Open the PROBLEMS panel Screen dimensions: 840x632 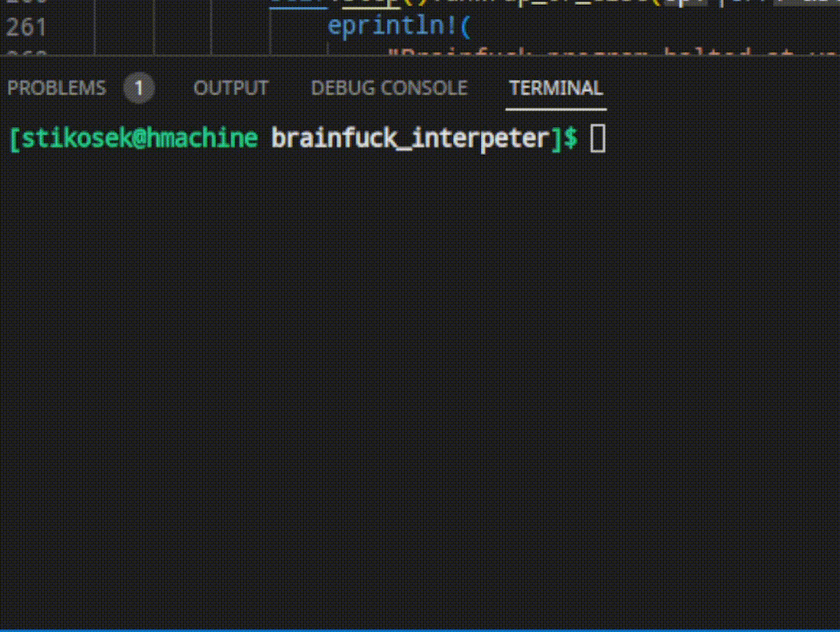click(56, 88)
